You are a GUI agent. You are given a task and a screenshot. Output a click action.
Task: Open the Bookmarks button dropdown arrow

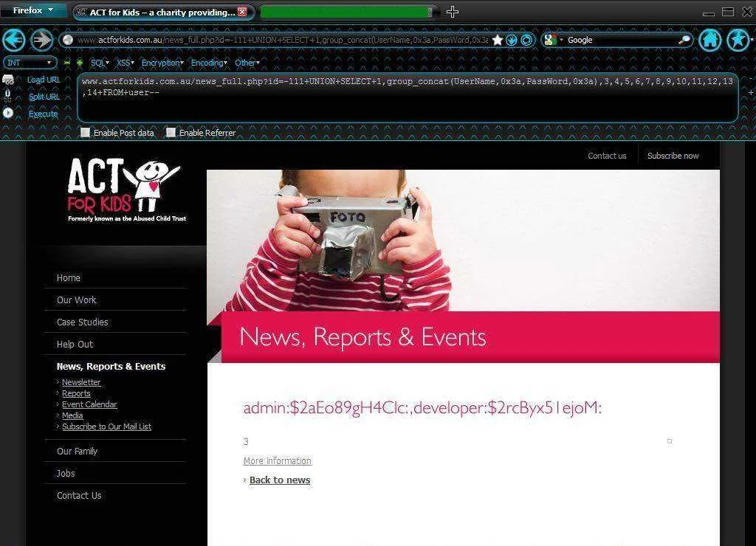click(x=752, y=40)
